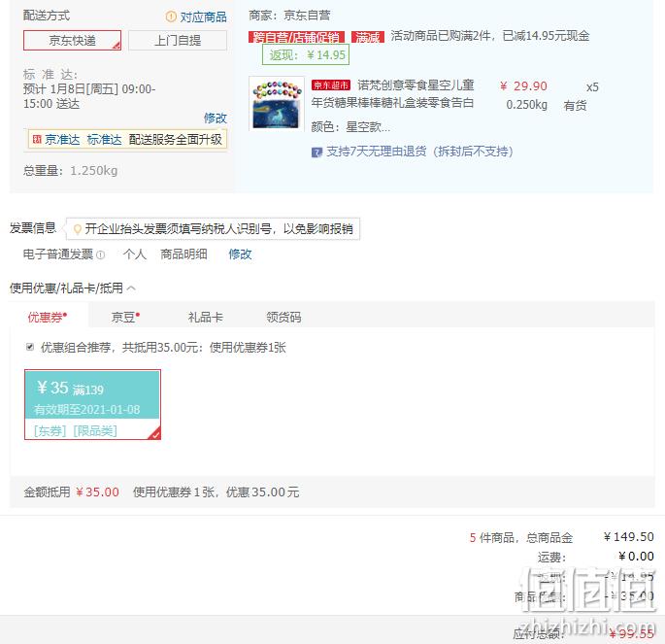Click the 总重量 1.250kg text
The width and height of the screenshot is (665, 644).
click(71, 171)
